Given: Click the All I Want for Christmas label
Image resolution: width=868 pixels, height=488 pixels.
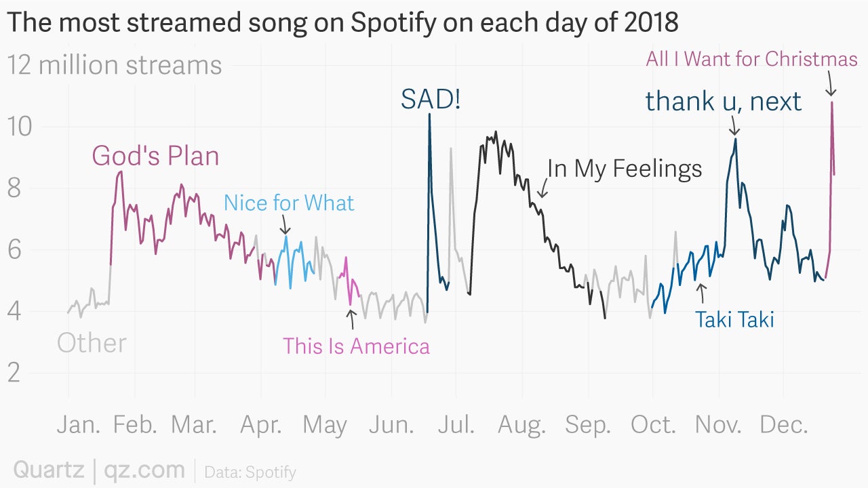Looking at the screenshot, I should click(x=751, y=59).
